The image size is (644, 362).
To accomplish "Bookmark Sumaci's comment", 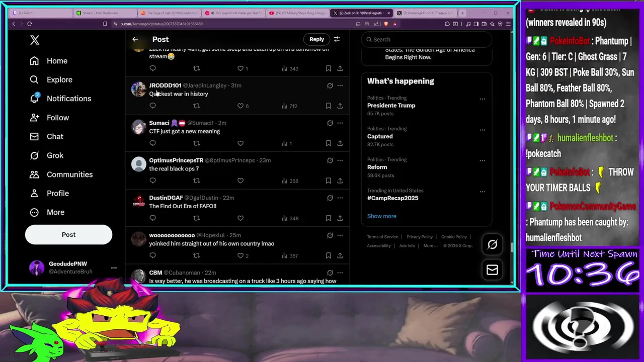I will 328,143.
